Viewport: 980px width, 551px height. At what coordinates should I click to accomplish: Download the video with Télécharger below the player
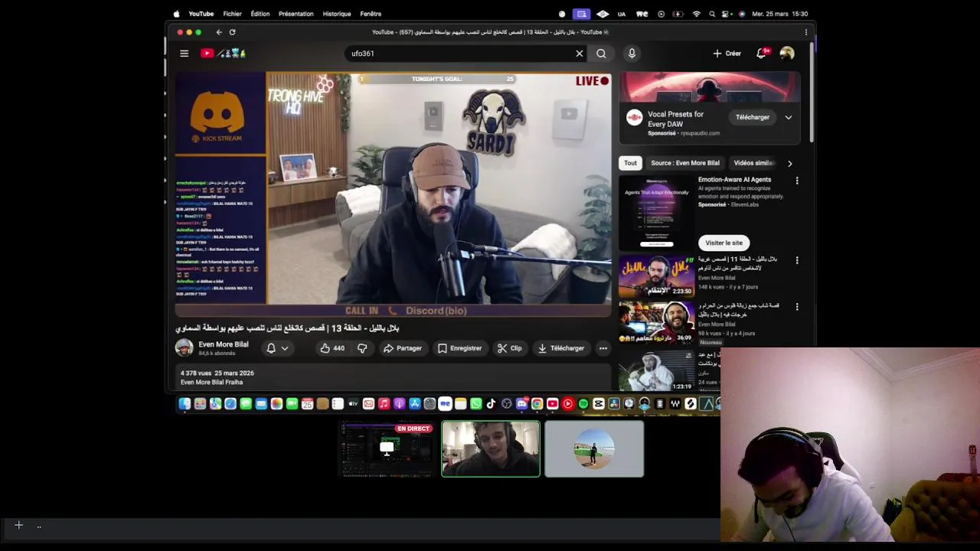click(x=561, y=348)
